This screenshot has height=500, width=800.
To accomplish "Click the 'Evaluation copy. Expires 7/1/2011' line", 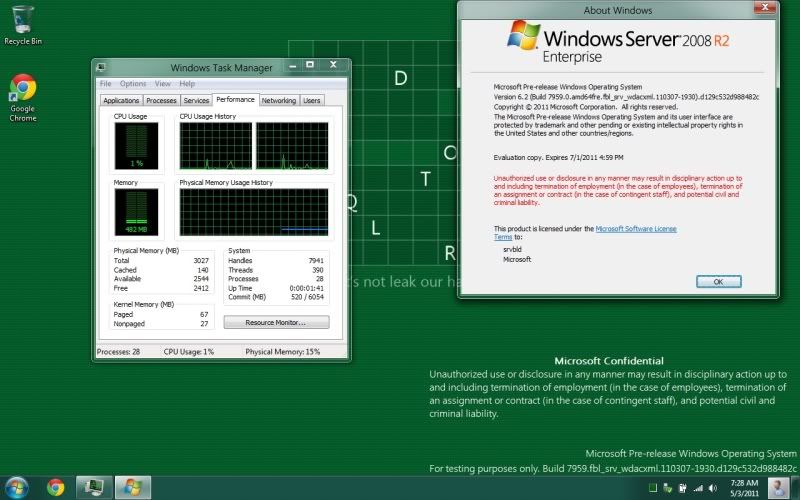I will point(559,158).
